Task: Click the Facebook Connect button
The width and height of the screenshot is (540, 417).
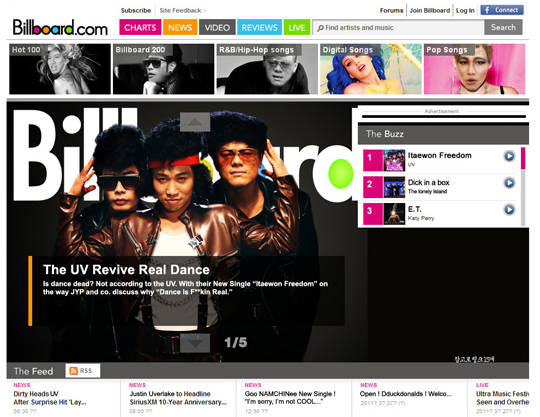Action: pyautogui.click(x=502, y=10)
